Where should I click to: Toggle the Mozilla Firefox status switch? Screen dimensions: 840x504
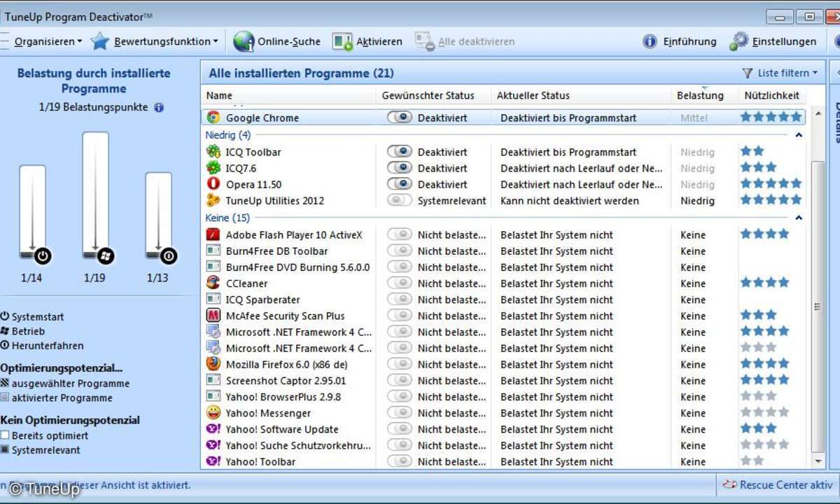400,364
